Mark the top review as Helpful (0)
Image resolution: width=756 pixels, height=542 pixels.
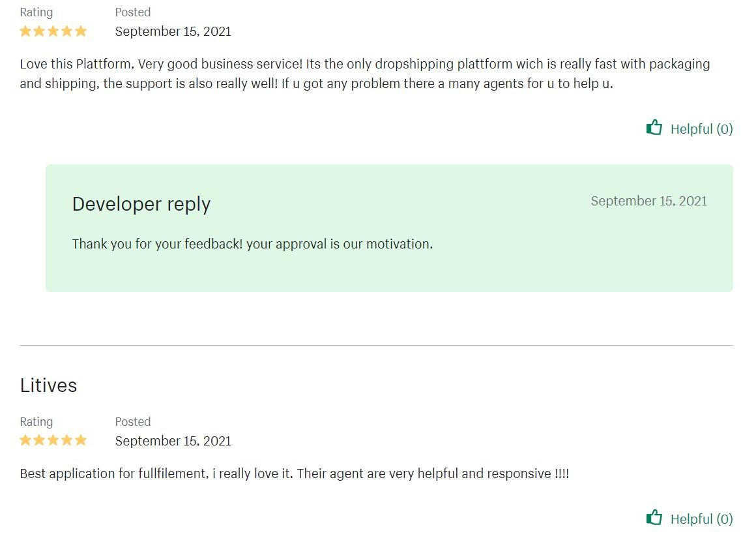690,128
